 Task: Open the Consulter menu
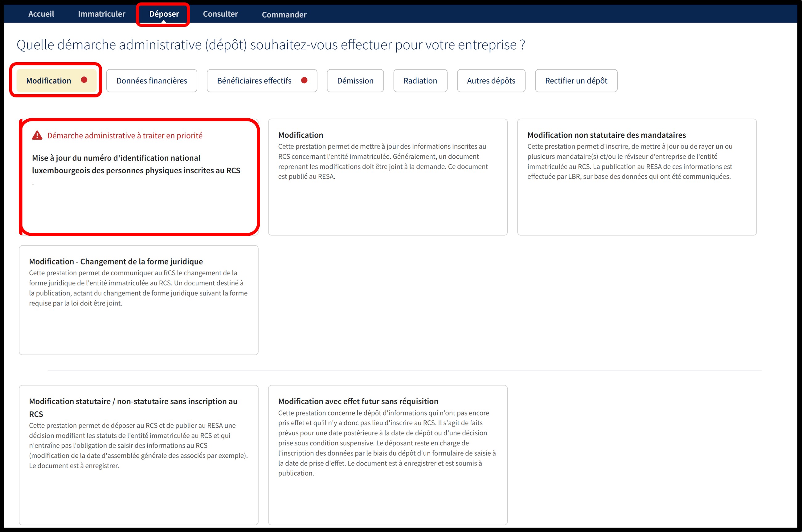coord(220,14)
